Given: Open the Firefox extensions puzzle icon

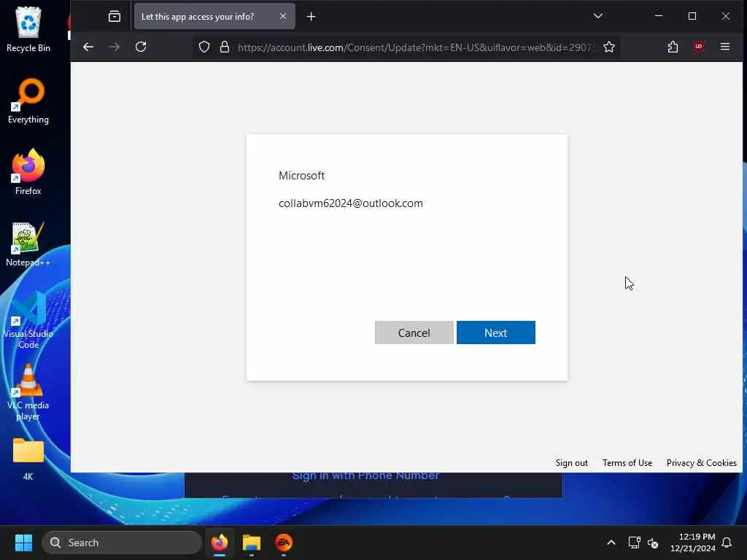Looking at the screenshot, I should tap(673, 47).
